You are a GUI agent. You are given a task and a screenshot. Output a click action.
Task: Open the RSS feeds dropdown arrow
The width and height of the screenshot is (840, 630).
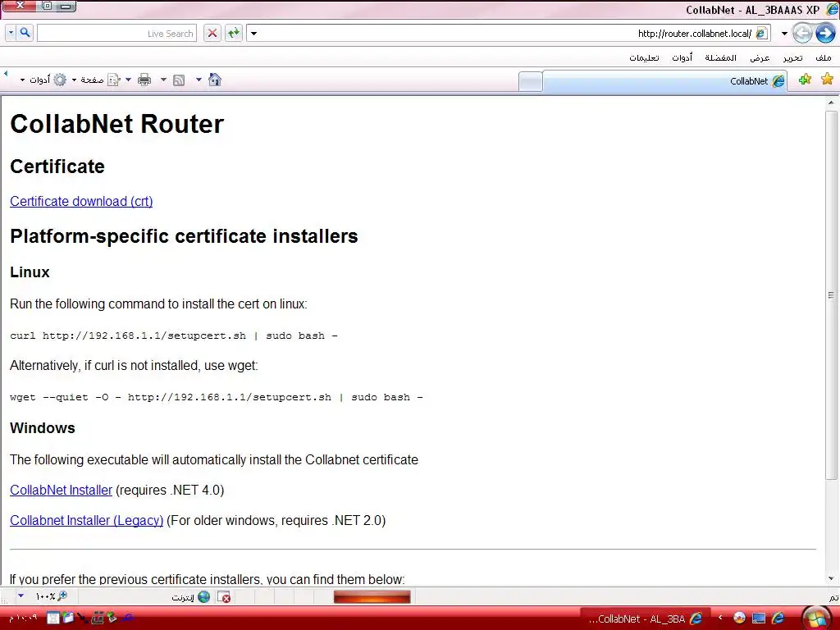[x=163, y=80]
